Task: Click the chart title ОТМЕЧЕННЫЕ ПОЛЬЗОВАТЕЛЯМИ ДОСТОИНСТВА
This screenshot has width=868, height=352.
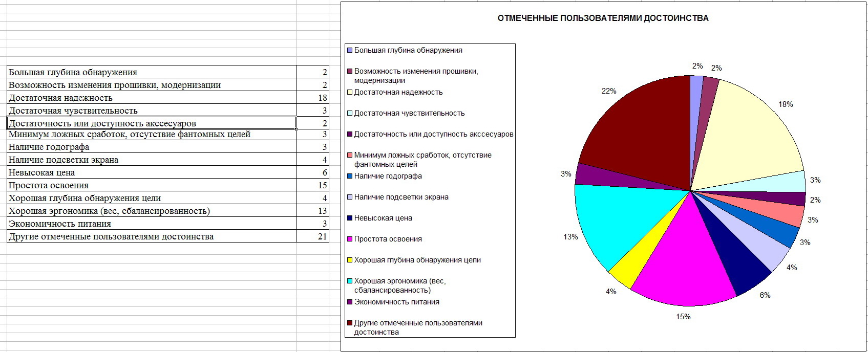Action: (x=603, y=18)
